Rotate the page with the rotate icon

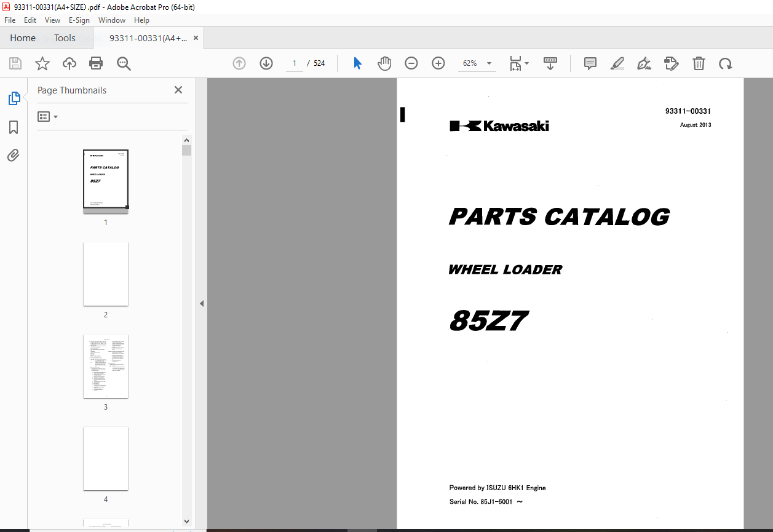[726, 63]
